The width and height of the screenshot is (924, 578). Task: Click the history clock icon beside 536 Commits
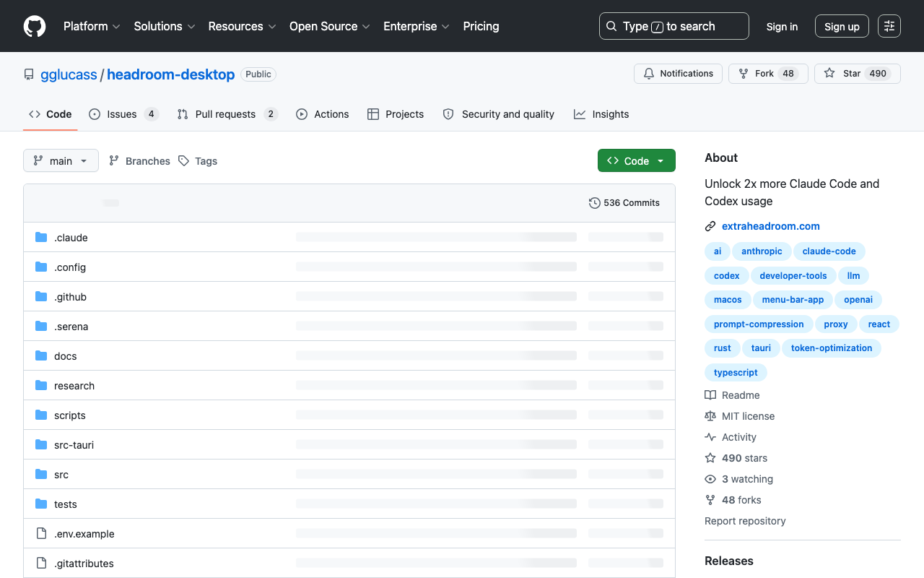click(595, 203)
